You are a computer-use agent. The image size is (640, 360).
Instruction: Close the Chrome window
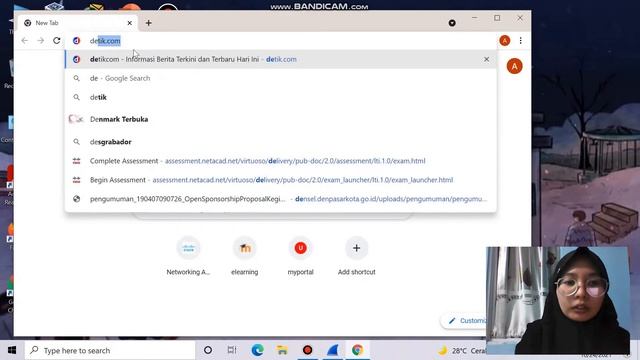coord(520,18)
